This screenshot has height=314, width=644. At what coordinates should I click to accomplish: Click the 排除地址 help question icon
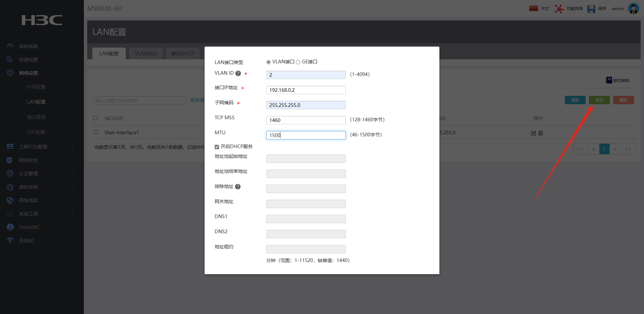coord(238,187)
